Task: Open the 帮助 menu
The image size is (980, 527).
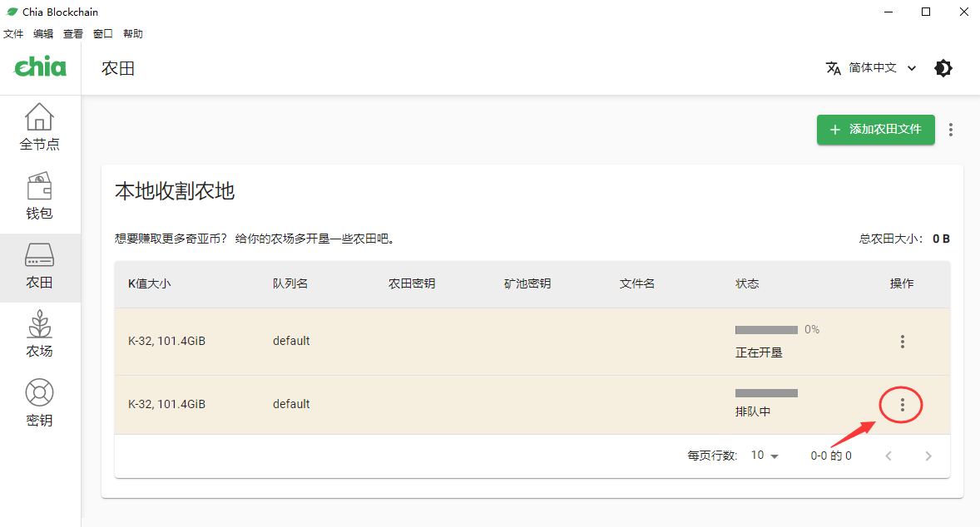Action: (133, 34)
